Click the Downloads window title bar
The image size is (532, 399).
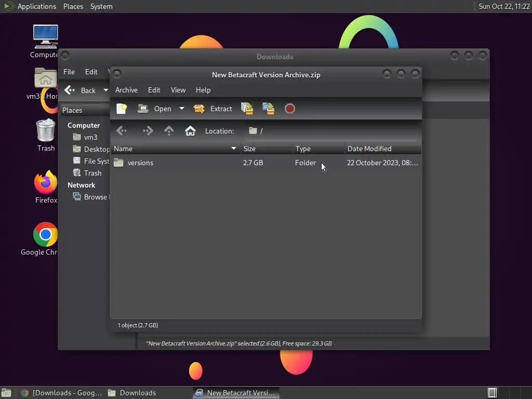(x=274, y=57)
